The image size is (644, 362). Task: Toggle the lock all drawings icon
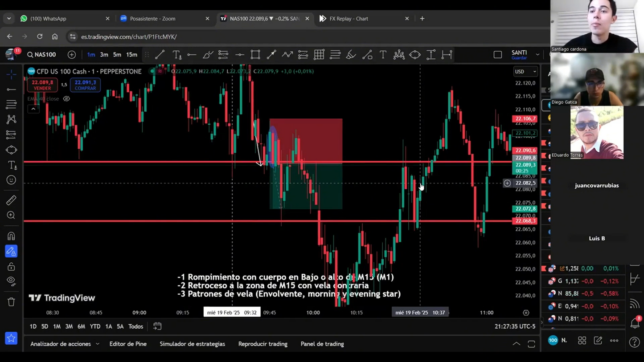(x=11, y=267)
